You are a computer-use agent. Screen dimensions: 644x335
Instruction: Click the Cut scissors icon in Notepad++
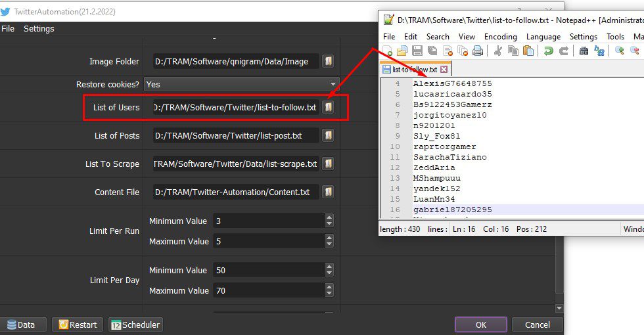498,51
